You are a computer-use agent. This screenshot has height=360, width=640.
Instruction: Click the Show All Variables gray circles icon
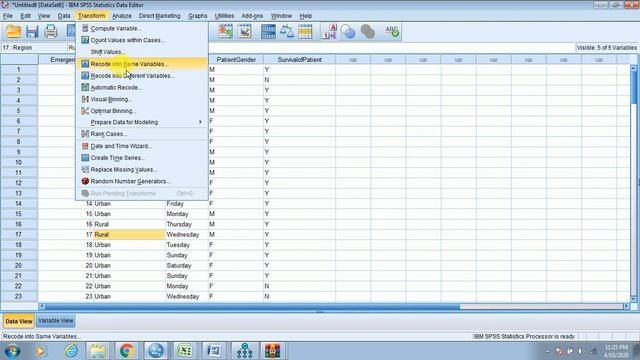(367, 31)
